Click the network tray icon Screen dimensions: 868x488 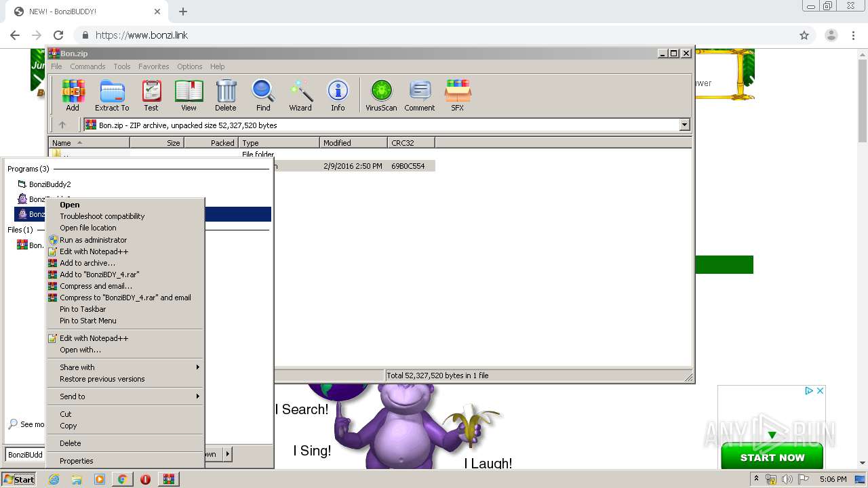[x=771, y=479]
